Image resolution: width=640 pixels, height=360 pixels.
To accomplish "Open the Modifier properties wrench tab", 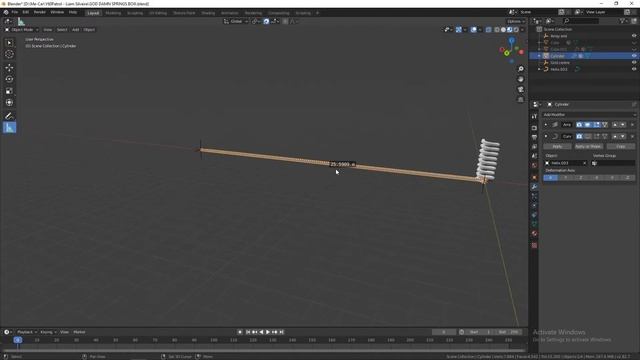I will pos(534,187).
